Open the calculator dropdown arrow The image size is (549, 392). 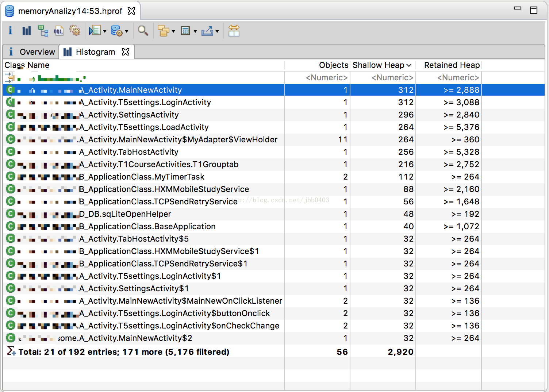(x=195, y=31)
